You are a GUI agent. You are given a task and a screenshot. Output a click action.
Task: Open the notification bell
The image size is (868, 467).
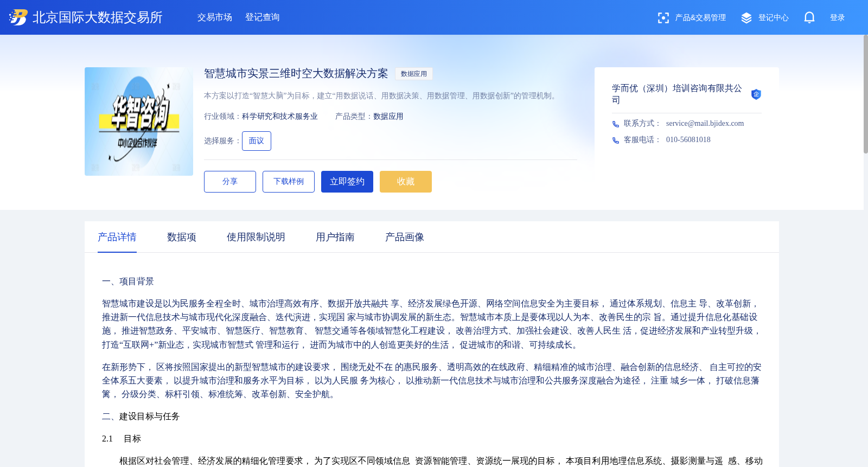pos(809,18)
